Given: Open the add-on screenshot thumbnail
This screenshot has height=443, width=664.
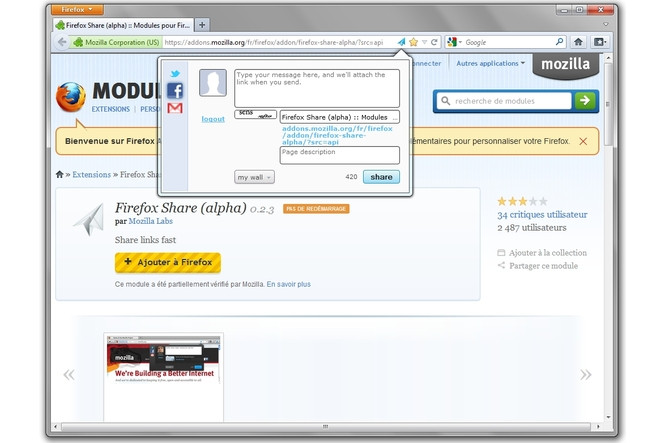Looking at the screenshot, I should pyautogui.click(x=163, y=377).
